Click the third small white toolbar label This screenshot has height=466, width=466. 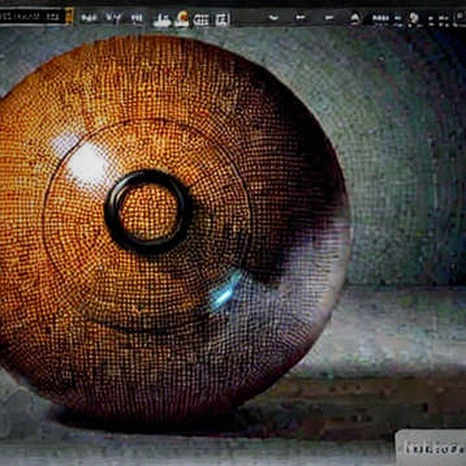(x=137, y=18)
